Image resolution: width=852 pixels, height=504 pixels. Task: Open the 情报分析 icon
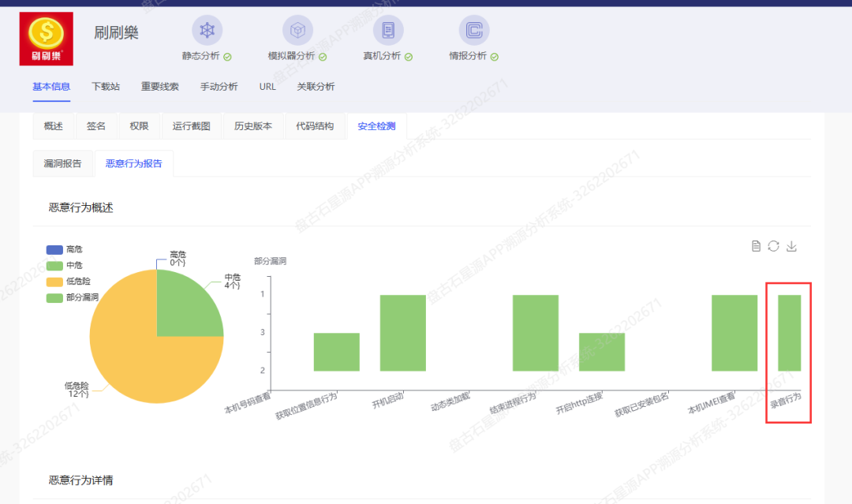click(474, 30)
